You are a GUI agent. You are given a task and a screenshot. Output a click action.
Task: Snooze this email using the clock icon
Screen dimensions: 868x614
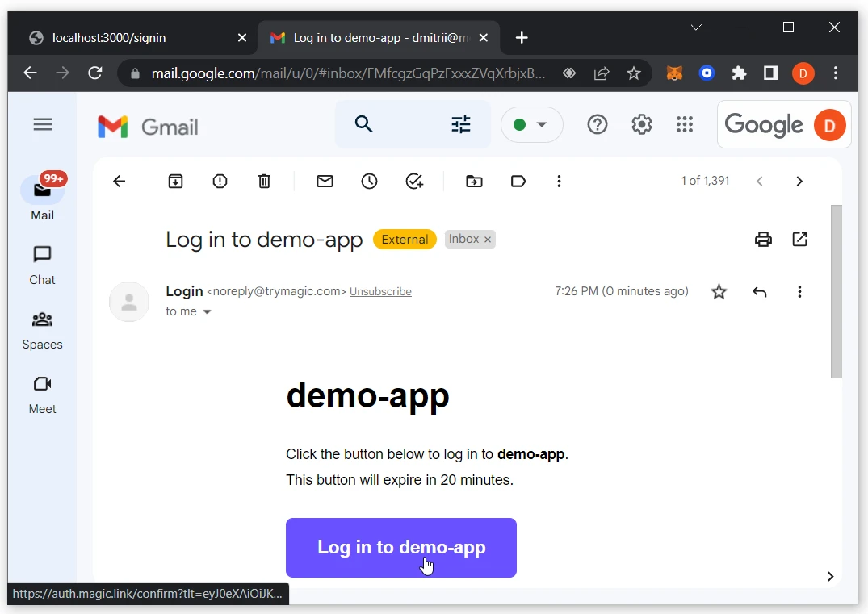(x=369, y=181)
